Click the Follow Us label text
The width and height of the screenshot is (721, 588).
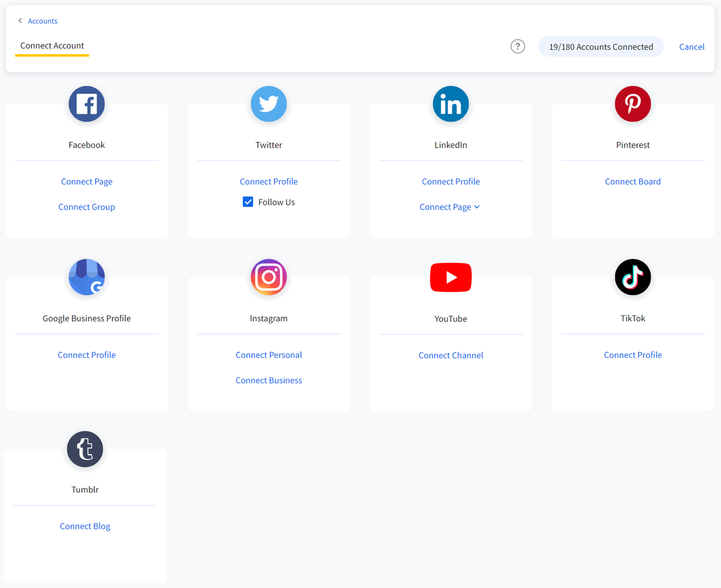(x=276, y=202)
